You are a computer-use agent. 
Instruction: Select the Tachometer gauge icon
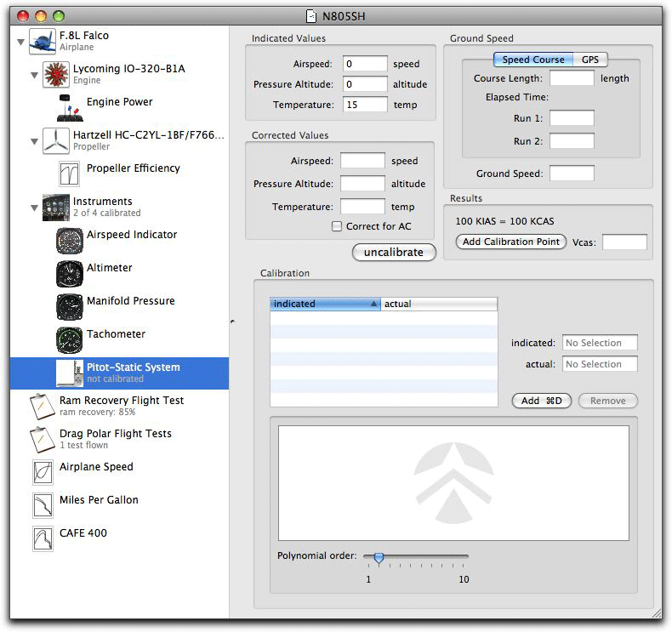tap(70, 339)
